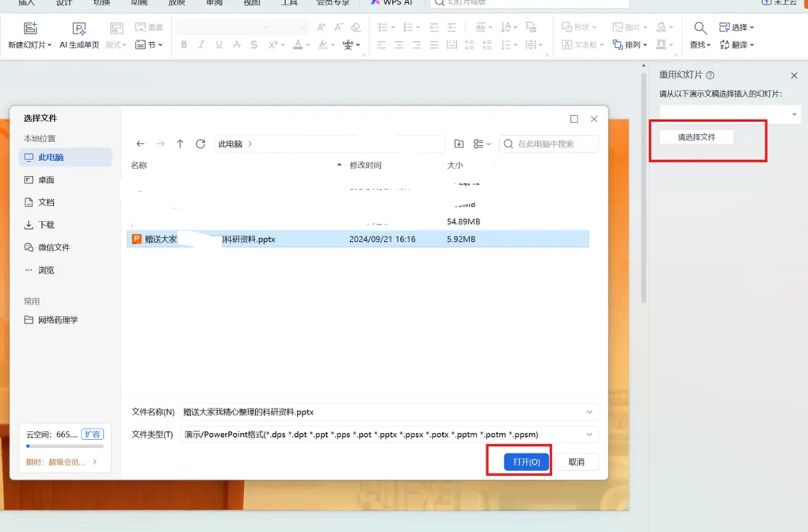This screenshot has height=532, width=808.
Task: Click AI 生成单页 in the ribbon
Action: click(79, 36)
